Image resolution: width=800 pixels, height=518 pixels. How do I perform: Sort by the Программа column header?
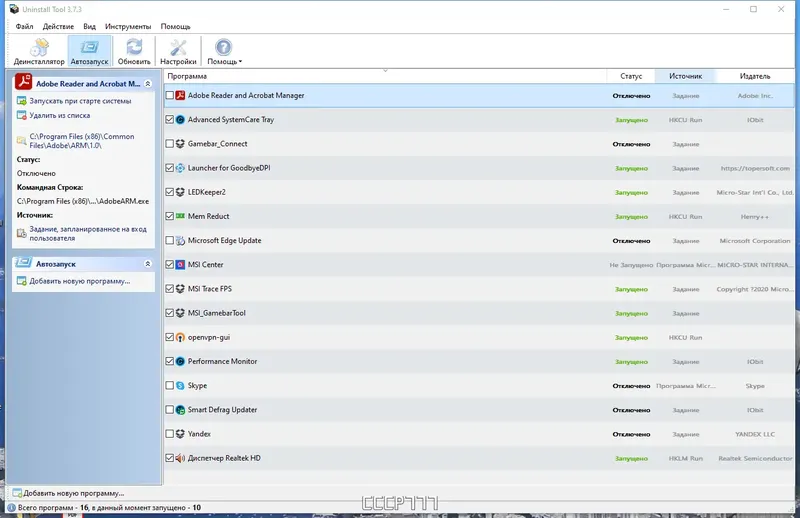pos(385,76)
